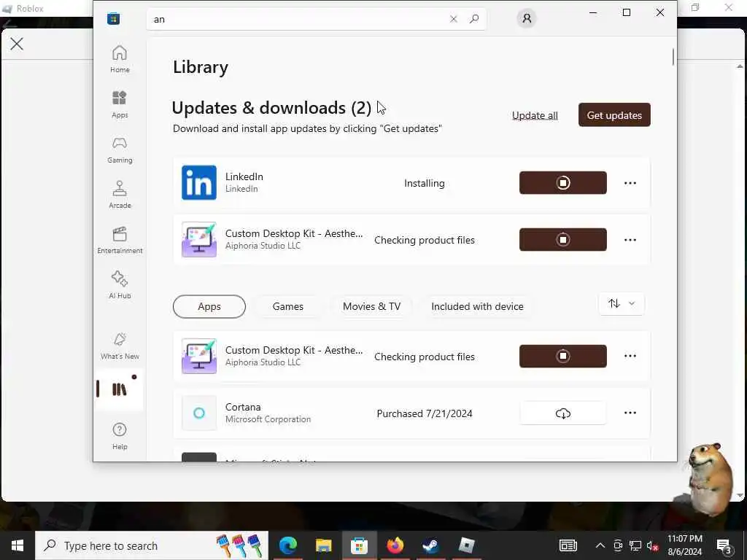Open more options for Custom Desktop Kit in Apps list
The width and height of the screenshot is (747, 560).
pos(630,356)
